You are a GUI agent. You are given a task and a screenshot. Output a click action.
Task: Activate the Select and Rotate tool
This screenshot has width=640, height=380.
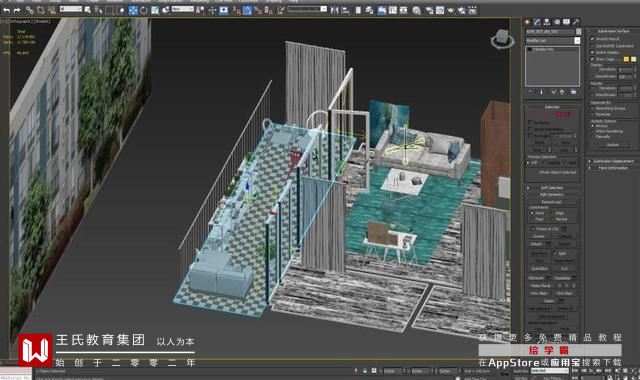click(x=144, y=10)
